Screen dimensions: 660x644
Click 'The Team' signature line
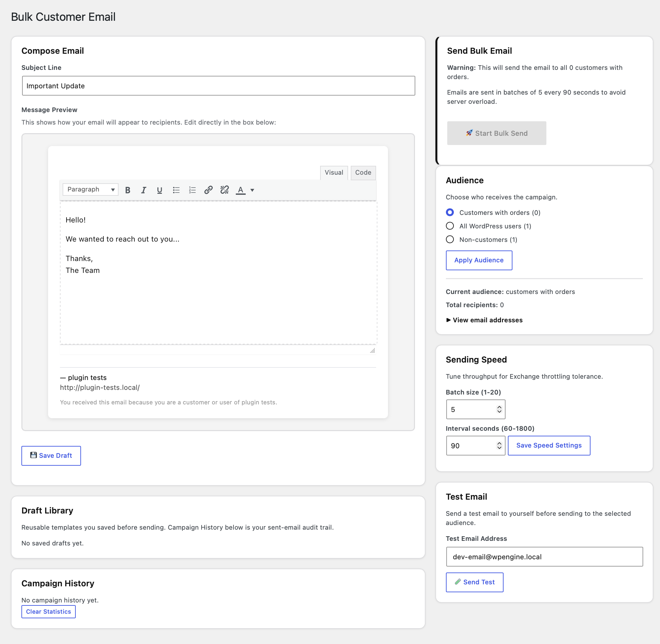point(83,271)
